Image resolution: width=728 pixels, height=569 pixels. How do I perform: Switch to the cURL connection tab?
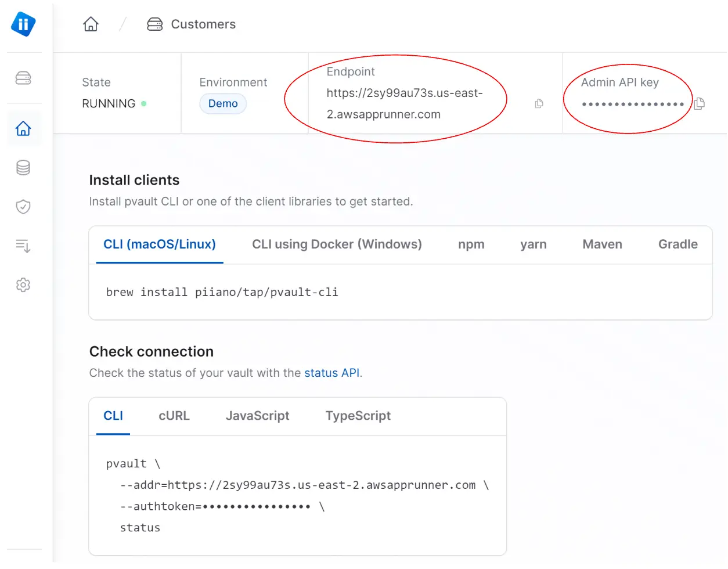click(x=174, y=416)
